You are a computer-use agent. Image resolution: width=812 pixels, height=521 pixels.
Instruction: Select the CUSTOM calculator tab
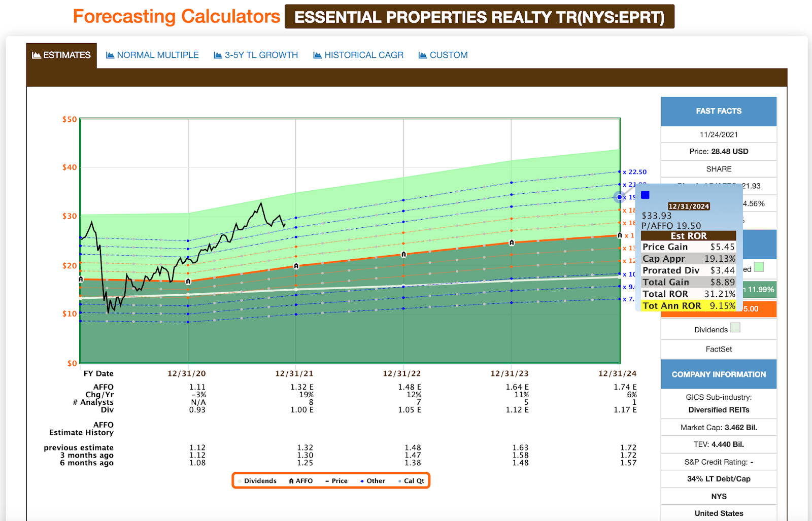click(443, 55)
